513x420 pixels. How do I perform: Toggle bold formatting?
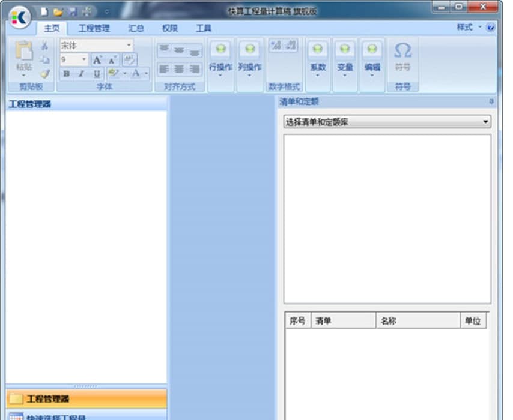coord(67,74)
